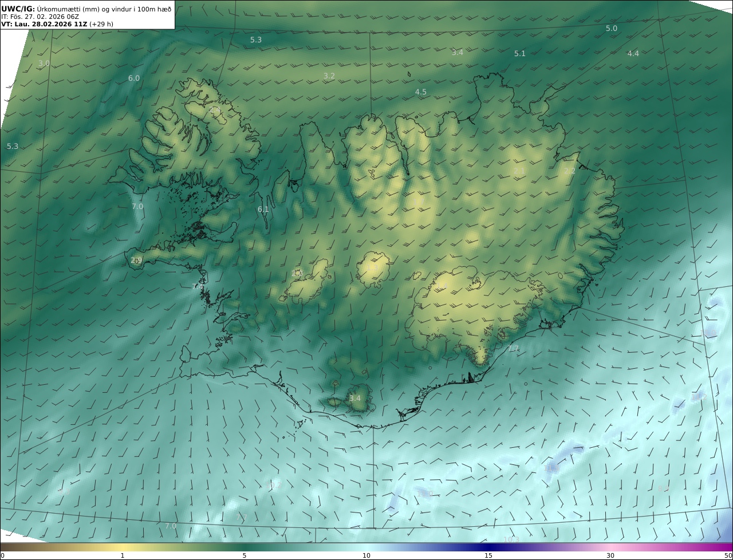Screen dimensions: 733x560
Task: Click the "4.5" value label on the map
Action: [x=420, y=92]
